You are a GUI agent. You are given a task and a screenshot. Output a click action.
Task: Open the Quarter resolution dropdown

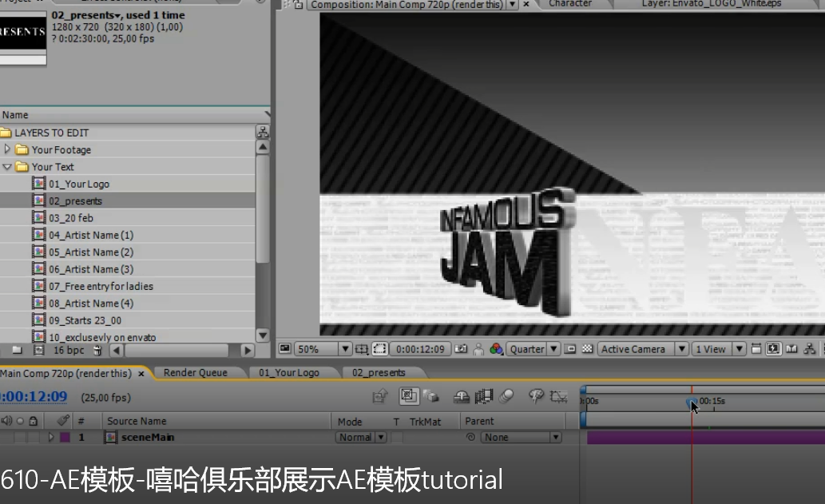pyautogui.click(x=533, y=349)
